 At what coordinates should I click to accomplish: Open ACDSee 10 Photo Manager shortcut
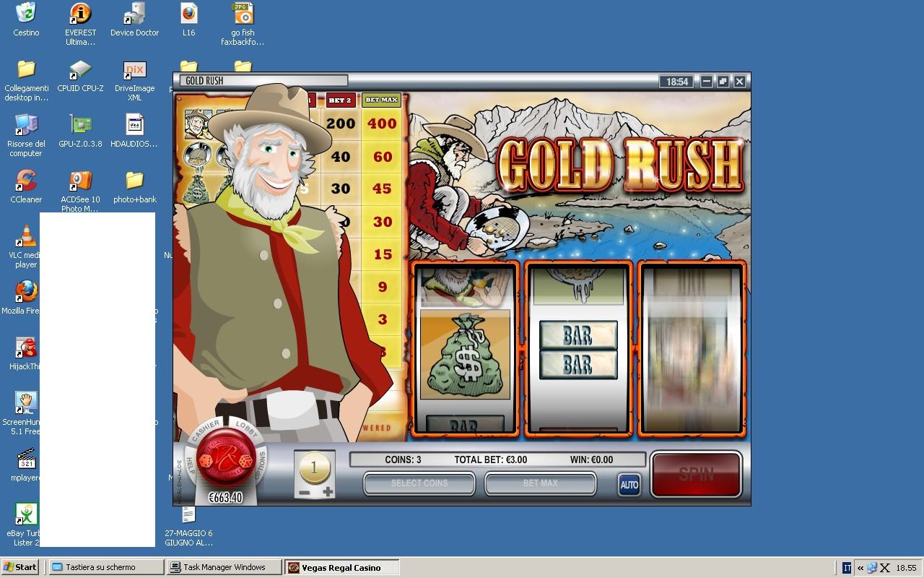click(80, 191)
